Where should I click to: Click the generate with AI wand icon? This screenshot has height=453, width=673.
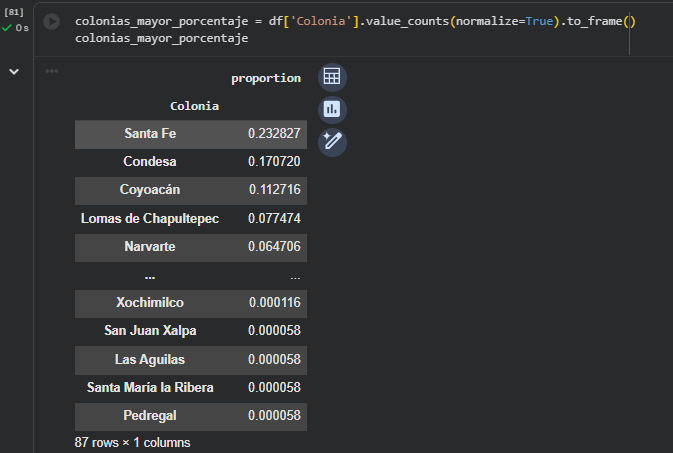pos(332,142)
